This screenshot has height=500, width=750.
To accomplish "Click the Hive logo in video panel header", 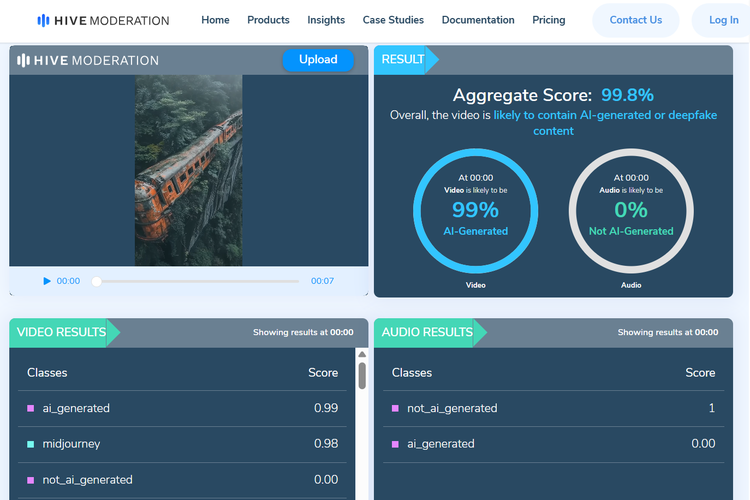I will tap(88, 60).
